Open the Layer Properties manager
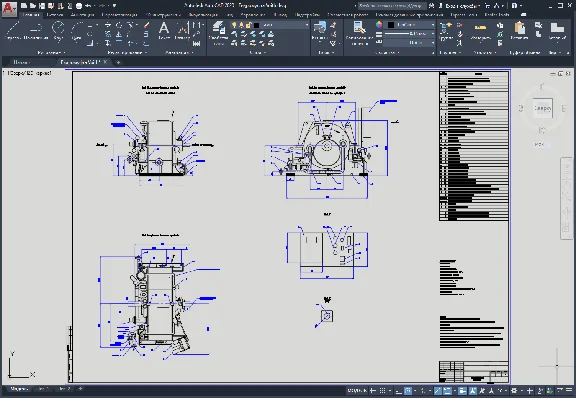Image resolution: width=576 pixels, height=398 pixels. pos(218,32)
